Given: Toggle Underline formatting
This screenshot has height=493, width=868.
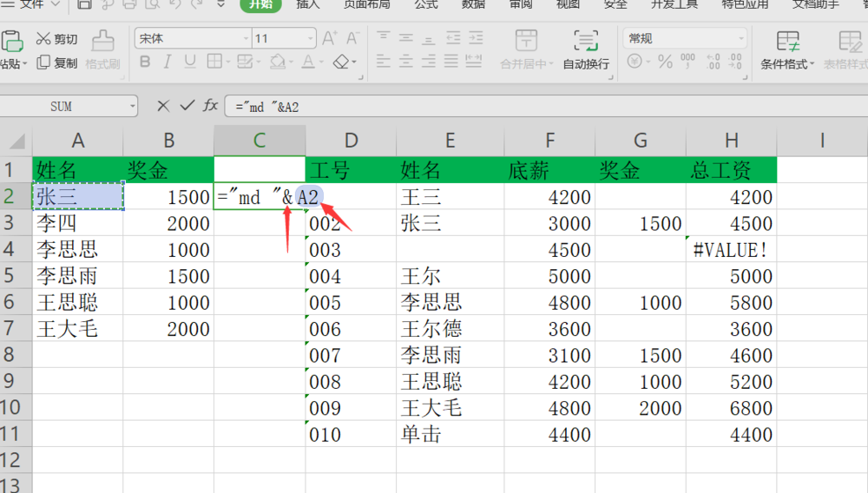Looking at the screenshot, I should pyautogui.click(x=190, y=62).
